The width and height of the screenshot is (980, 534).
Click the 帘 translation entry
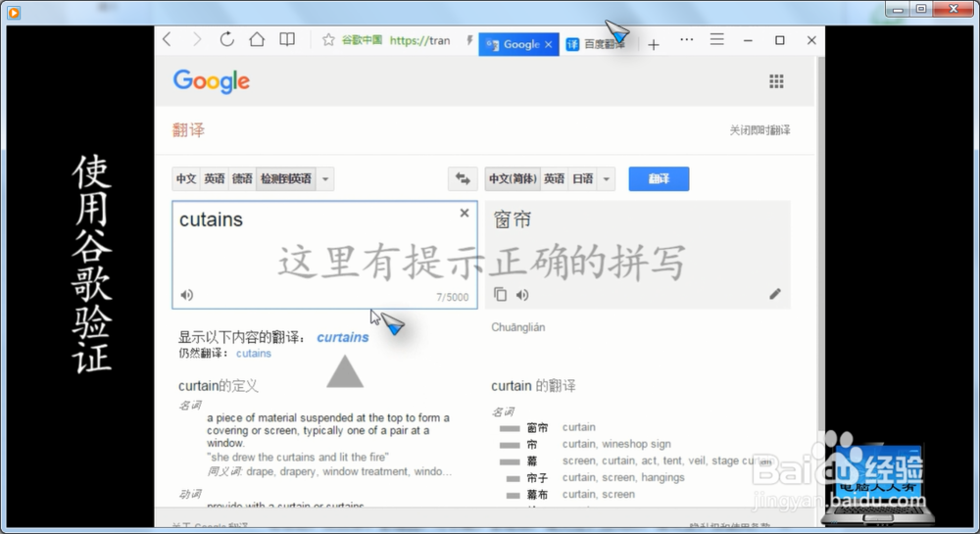pyautogui.click(x=532, y=444)
